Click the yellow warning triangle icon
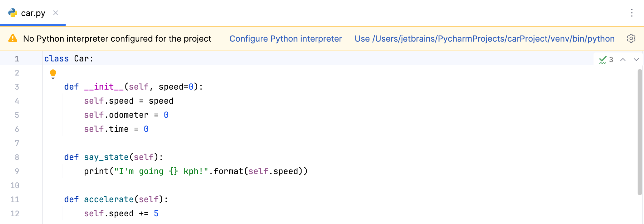 pos(13,39)
